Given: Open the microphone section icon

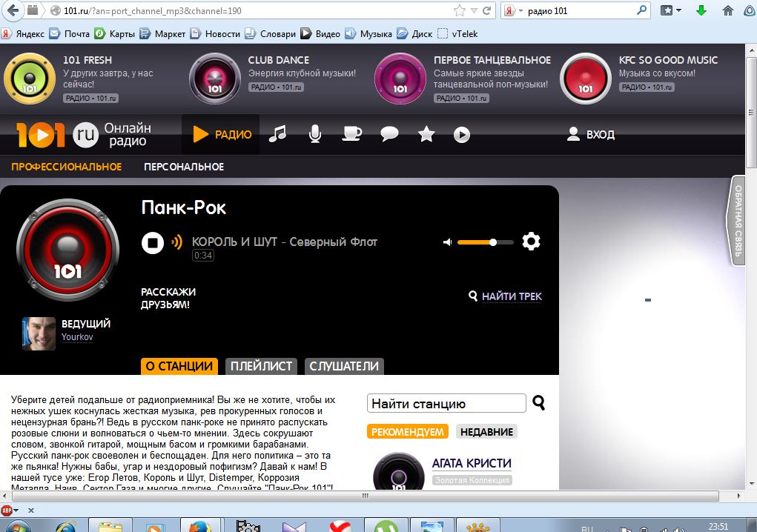Looking at the screenshot, I should 315,134.
